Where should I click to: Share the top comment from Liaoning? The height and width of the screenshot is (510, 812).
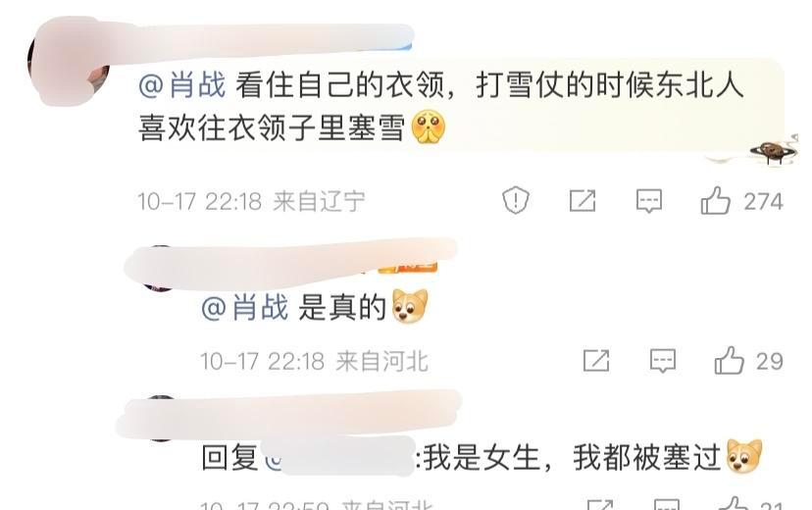click(583, 201)
